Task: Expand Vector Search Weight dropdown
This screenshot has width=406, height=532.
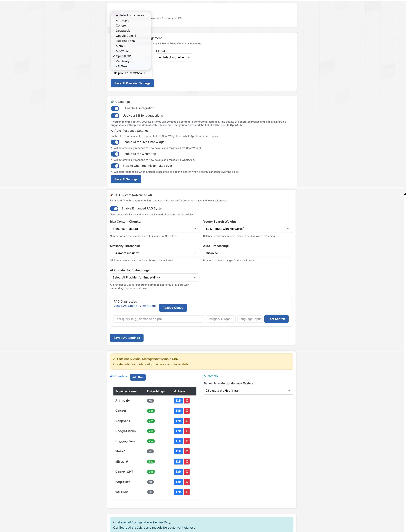Action: (247, 229)
